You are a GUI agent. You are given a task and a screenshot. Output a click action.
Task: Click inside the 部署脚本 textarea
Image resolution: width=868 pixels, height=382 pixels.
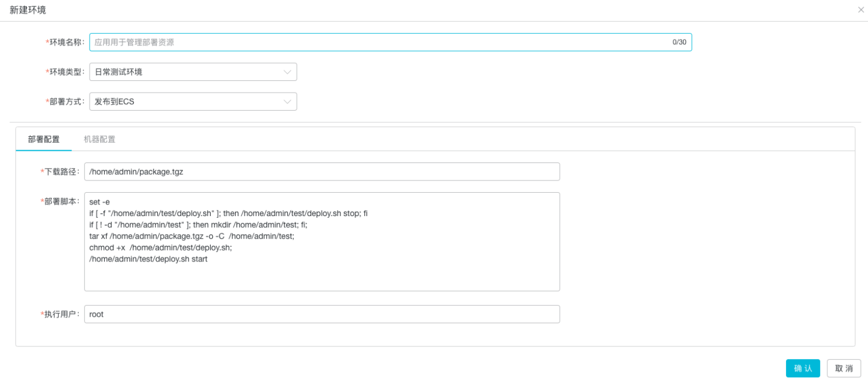tap(322, 242)
